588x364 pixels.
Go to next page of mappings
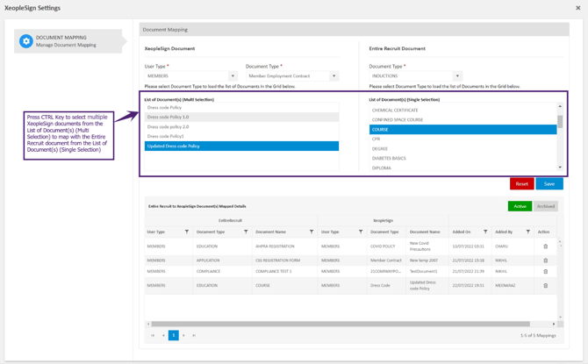coord(183,335)
